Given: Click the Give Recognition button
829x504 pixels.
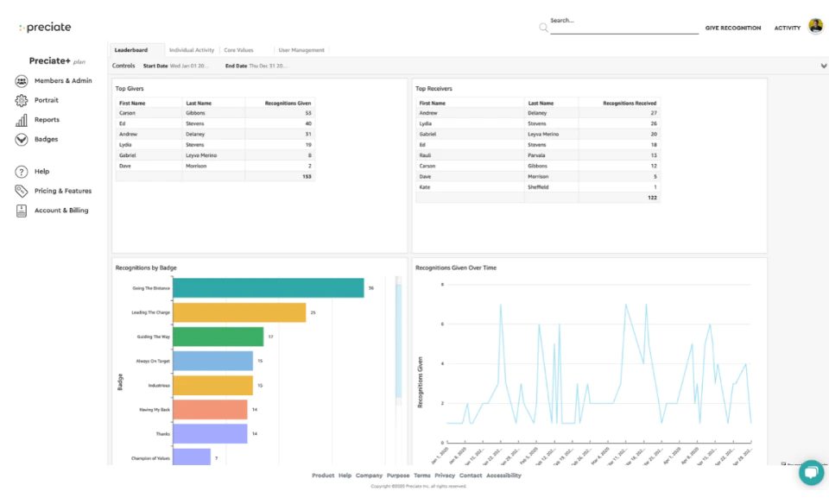Looking at the screenshot, I should pyautogui.click(x=733, y=28).
